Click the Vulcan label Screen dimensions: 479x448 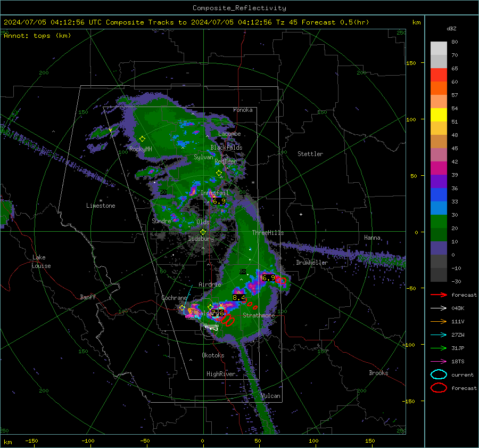click(271, 396)
